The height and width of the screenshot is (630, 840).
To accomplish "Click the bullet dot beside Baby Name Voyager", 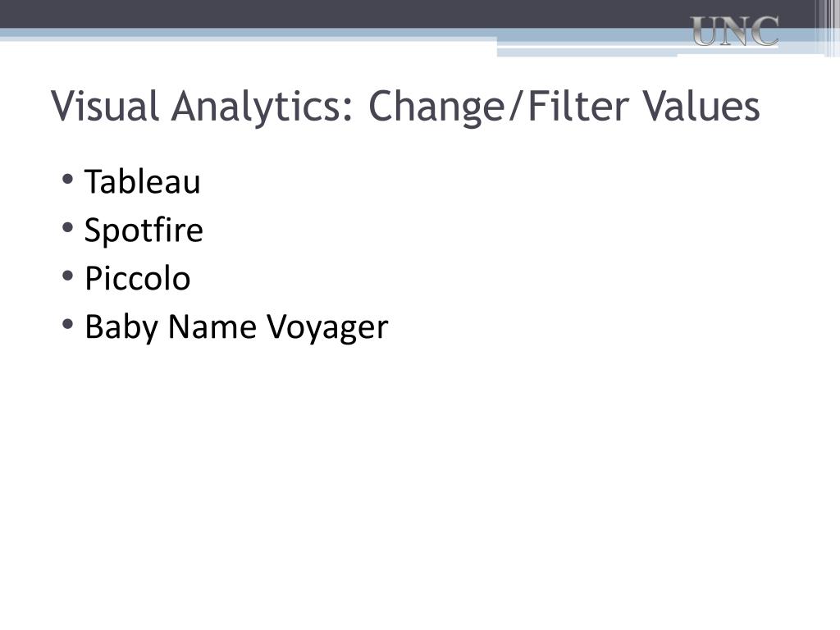I will tap(67, 324).
